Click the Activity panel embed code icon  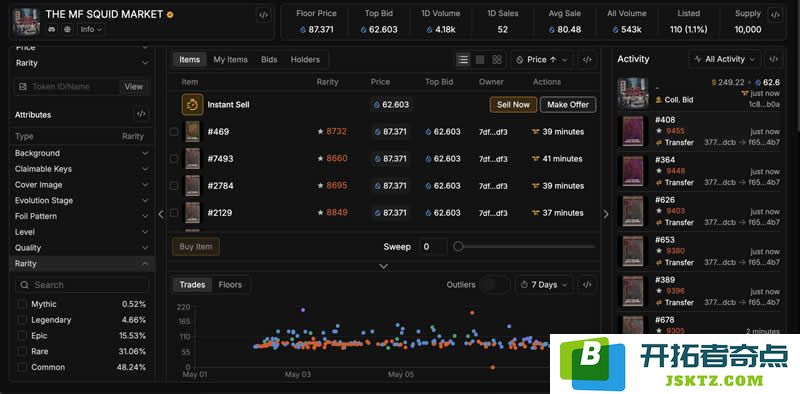(x=773, y=59)
